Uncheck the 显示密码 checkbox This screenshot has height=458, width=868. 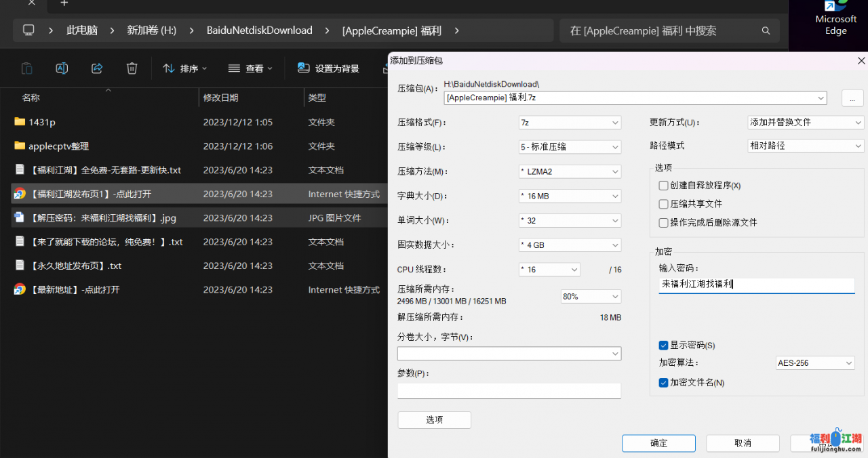664,346
